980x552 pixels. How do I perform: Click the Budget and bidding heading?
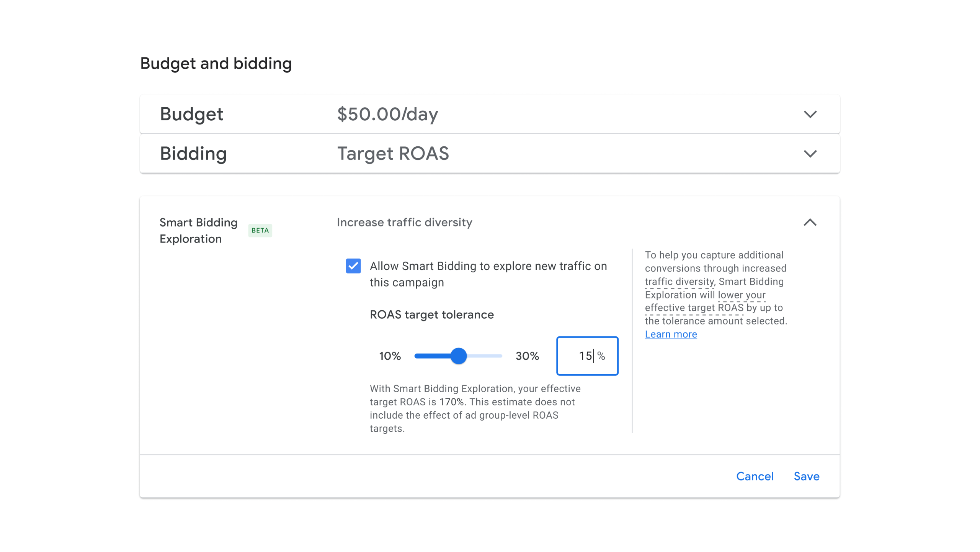pos(216,63)
